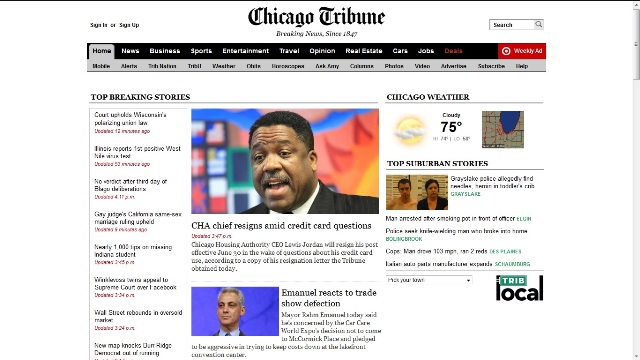
Task: Open the Jobs section
Action: coord(426,51)
